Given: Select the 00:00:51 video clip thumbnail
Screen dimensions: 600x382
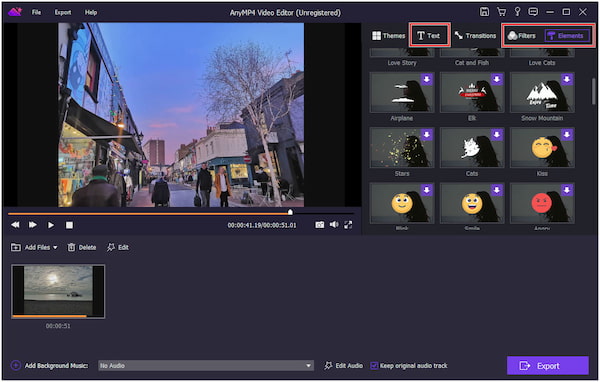Looking at the screenshot, I should pos(58,291).
